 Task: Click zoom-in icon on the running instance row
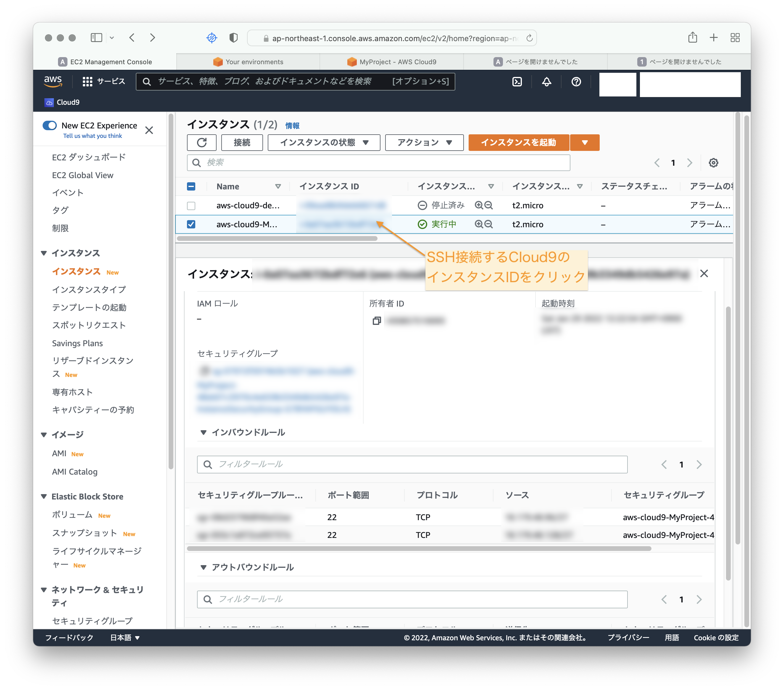click(479, 224)
